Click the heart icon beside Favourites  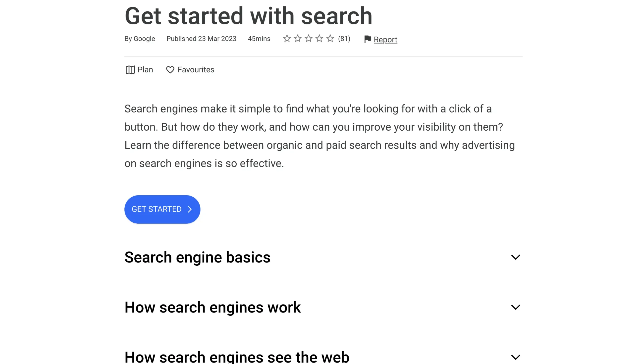[x=170, y=70]
